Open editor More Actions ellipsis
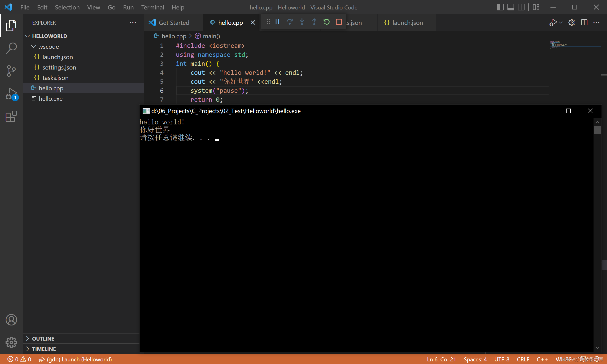Screen dimensions: 607x364 [596, 22]
